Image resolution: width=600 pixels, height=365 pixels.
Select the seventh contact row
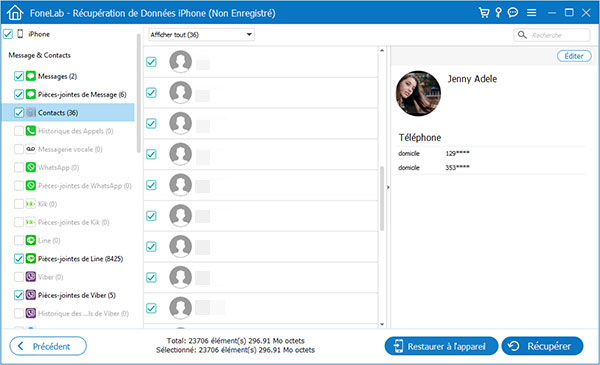click(x=261, y=247)
